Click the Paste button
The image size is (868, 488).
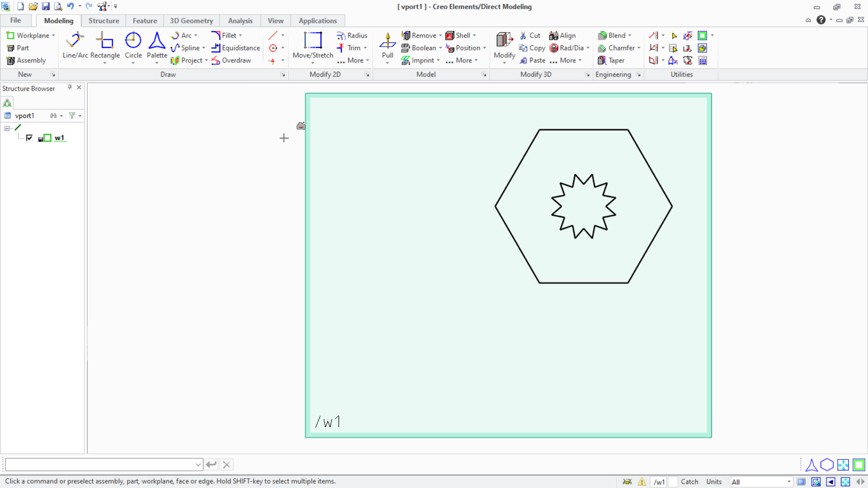tap(532, 60)
